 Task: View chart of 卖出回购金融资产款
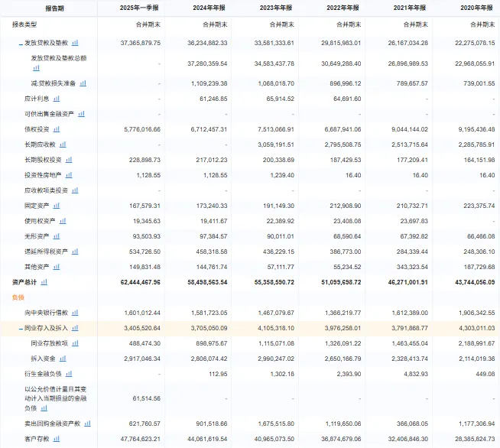[87, 424]
